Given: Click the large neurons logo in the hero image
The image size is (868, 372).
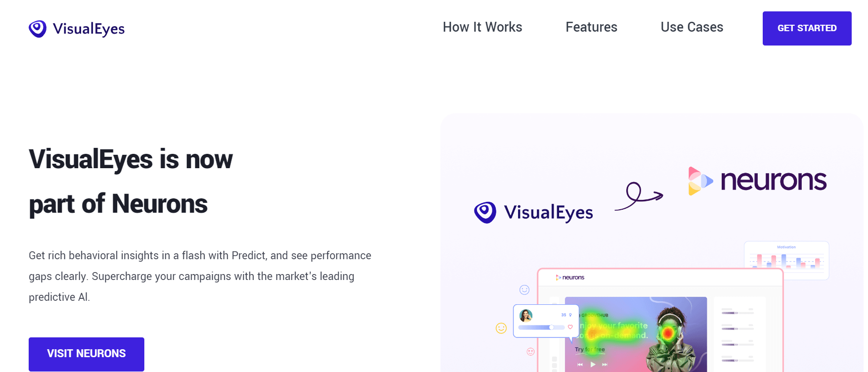Looking at the screenshot, I should click(x=757, y=181).
